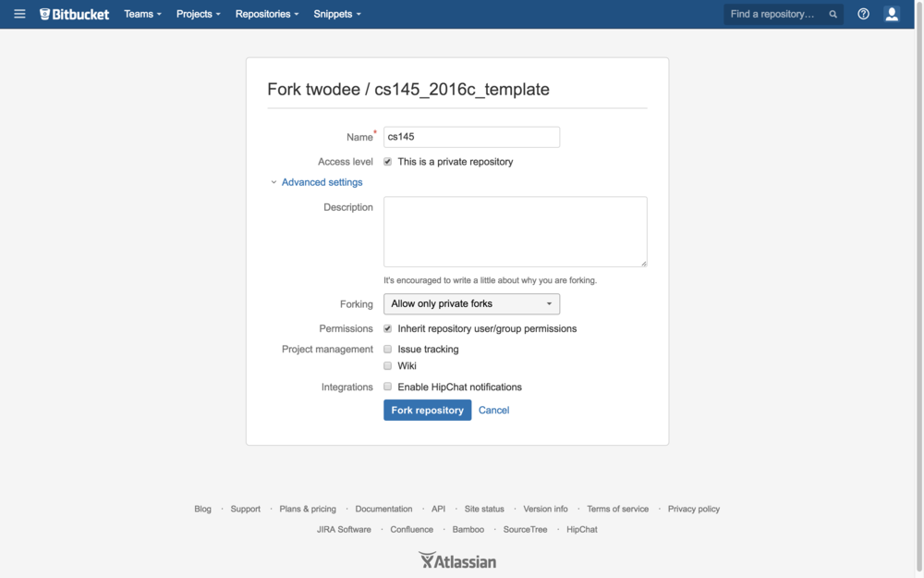Screen dimensions: 924x578
Task: Enable the Wiki checkbox
Action: (x=388, y=366)
